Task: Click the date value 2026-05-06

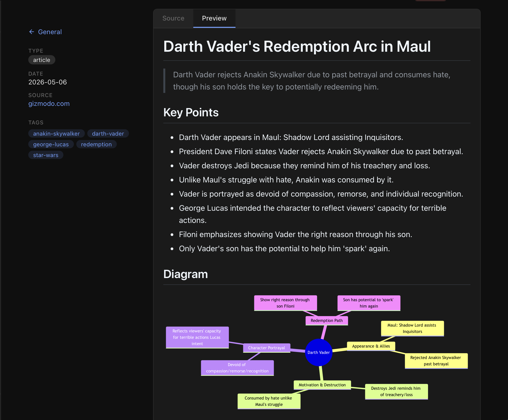Action: (48, 82)
